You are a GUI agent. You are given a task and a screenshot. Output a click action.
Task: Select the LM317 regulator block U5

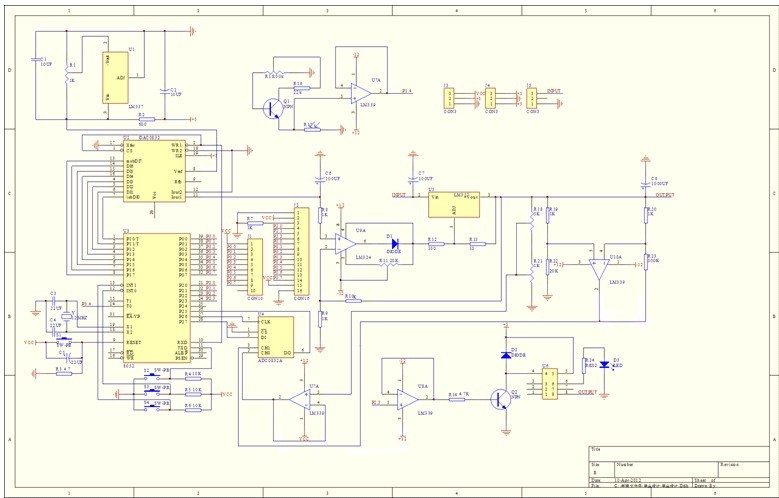(x=454, y=205)
